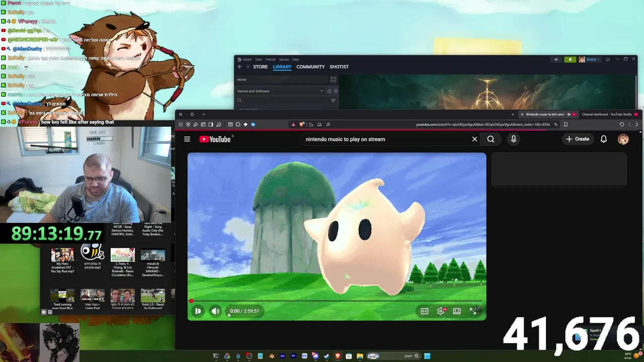Pause the YouTube video playback
This screenshot has height=362, width=644.
198,311
